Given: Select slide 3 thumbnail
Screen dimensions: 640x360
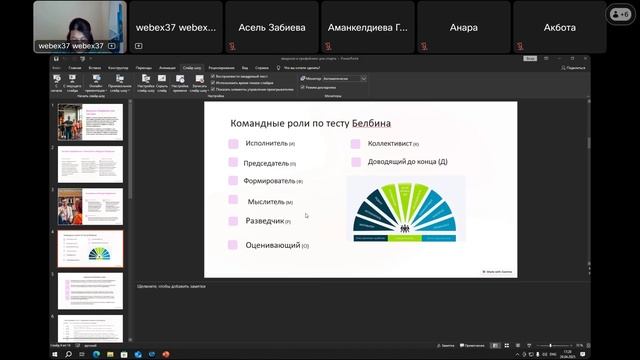Looking at the screenshot, I should [x=90, y=207].
